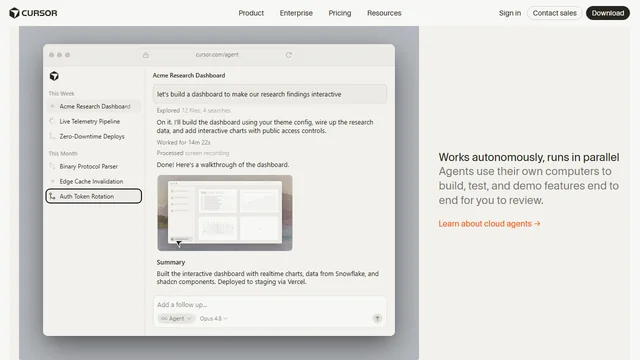This screenshot has height=360, width=640.
Task: Click the Contact sales button
Action: 554,13
